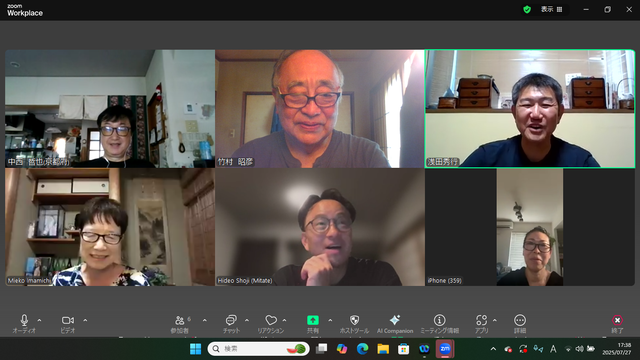Viewport: 640px width, 360px height.
Task: Select 中西 普也 video tile
Action: click(x=110, y=109)
